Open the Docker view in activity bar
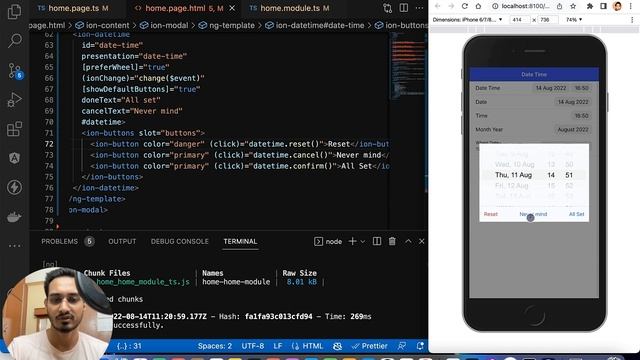The image size is (640, 360). (x=14, y=217)
